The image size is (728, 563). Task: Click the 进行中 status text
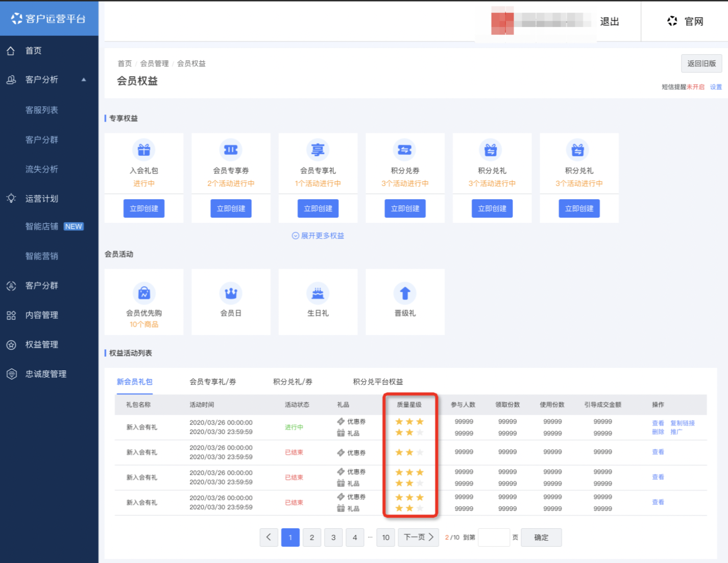294,427
